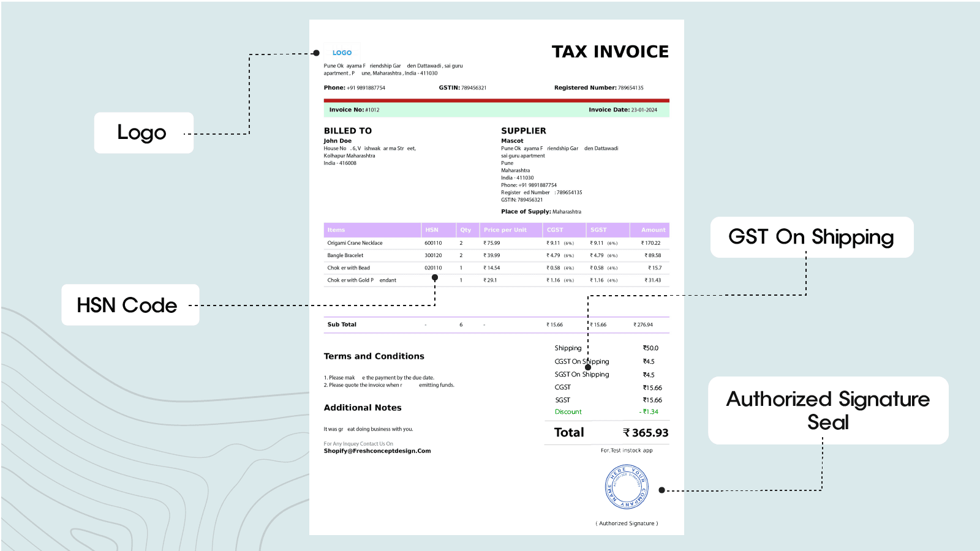Click the black dot under the HSN column
Viewport: 980px width, 551px height.
[435, 277]
